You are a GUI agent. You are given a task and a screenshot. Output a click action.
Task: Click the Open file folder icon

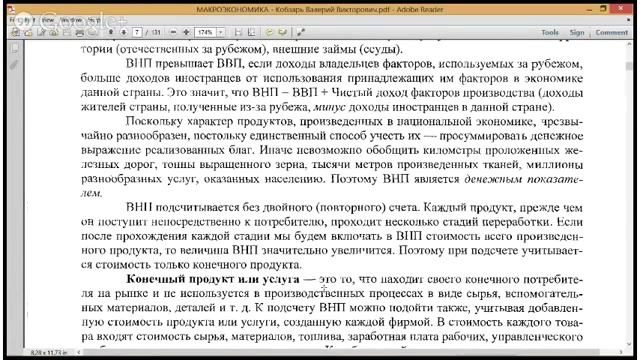pos(28,32)
